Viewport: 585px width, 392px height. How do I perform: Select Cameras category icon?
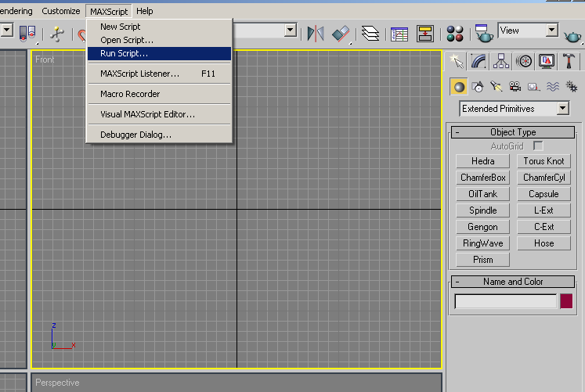[515, 87]
